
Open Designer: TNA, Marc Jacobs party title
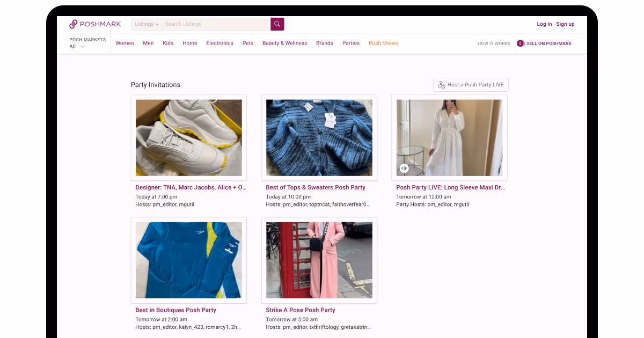click(191, 188)
